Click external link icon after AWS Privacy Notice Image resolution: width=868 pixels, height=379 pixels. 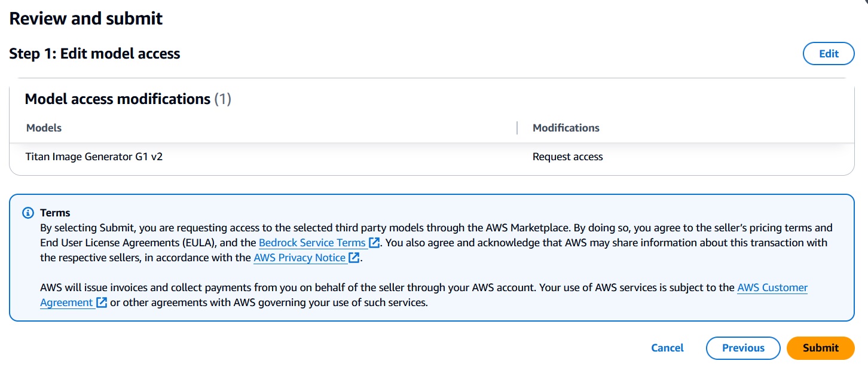(x=354, y=258)
